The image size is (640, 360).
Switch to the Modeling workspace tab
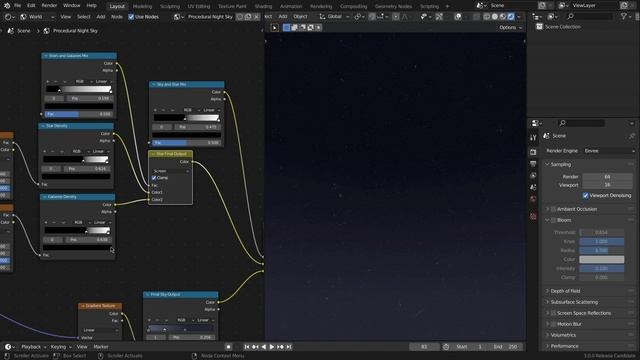(x=142, y=6)
